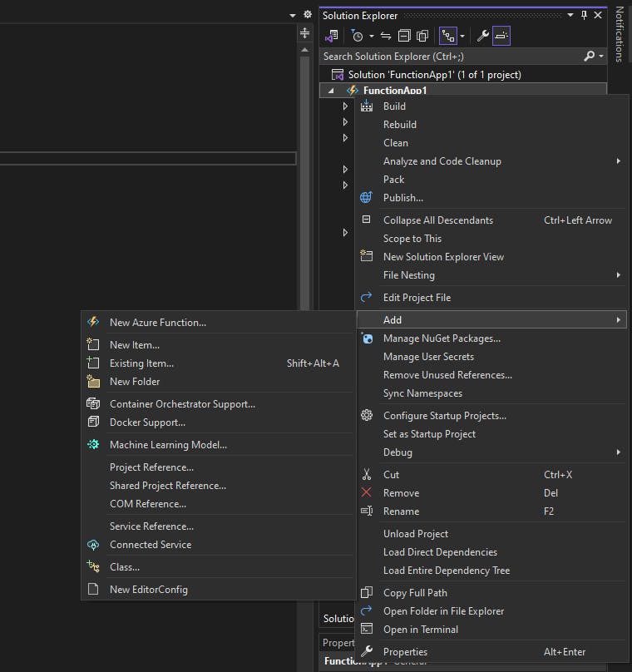This screenshot has height=672, width=632.
Task: Select the Solution 'FunctionApp1' tree node
Action: [x=434, y=75]
